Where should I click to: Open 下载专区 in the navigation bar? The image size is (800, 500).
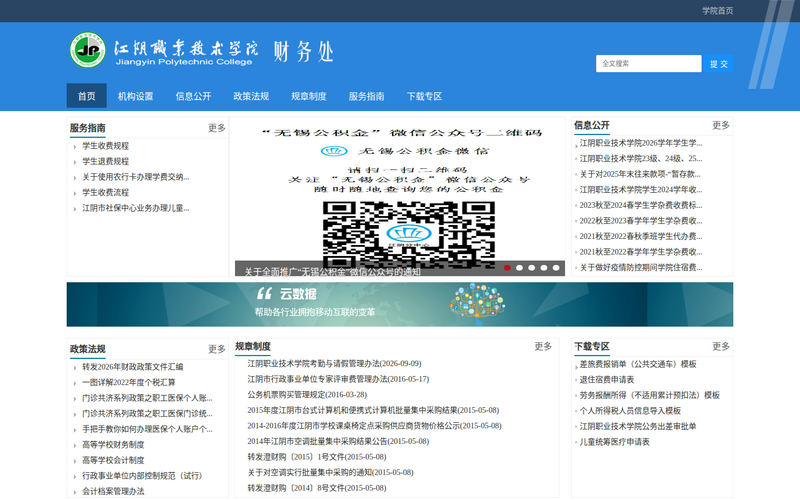pos(424,96)
